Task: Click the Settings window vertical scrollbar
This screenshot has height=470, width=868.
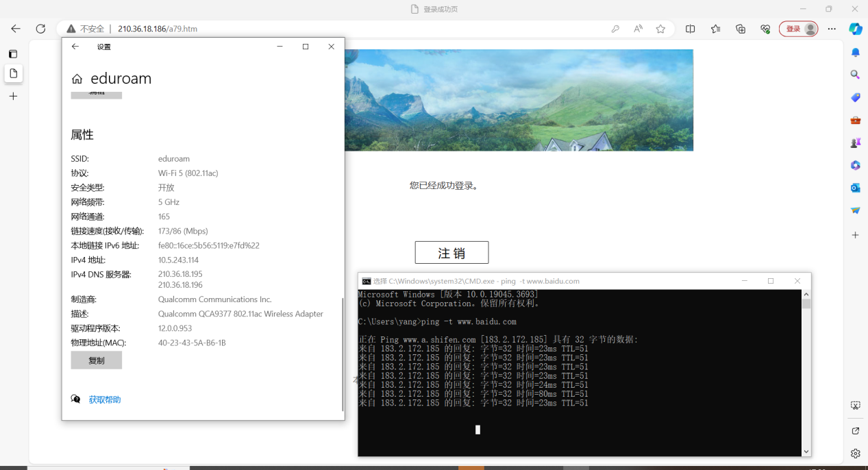Action: [x=343, y=356]
